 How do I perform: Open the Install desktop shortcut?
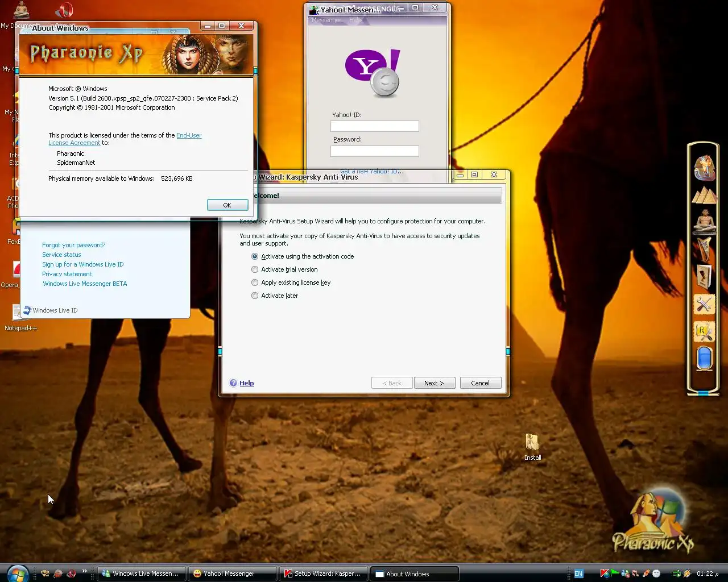click(x=532, y=447)
